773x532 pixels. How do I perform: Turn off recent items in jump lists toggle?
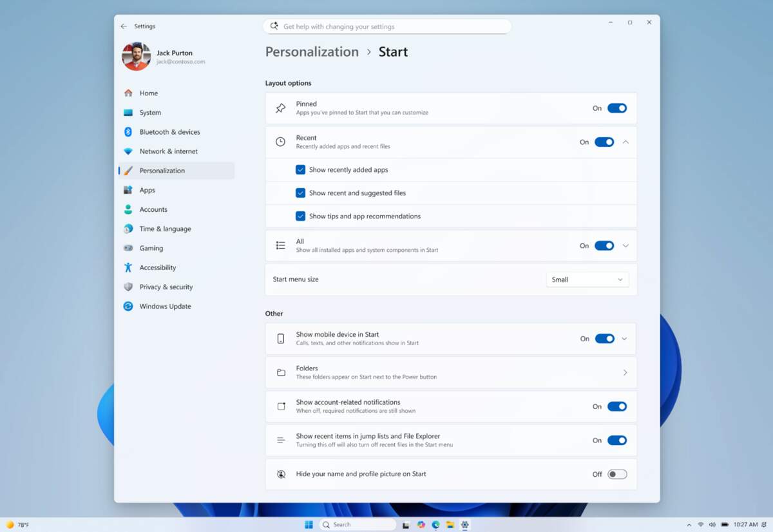coord(616,441)
